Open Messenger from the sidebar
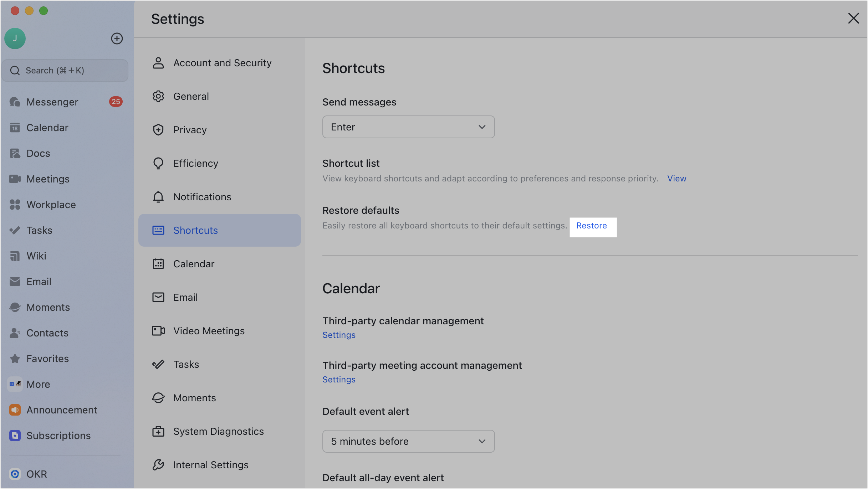Screen dimensions: 868x489 point(52,102)
